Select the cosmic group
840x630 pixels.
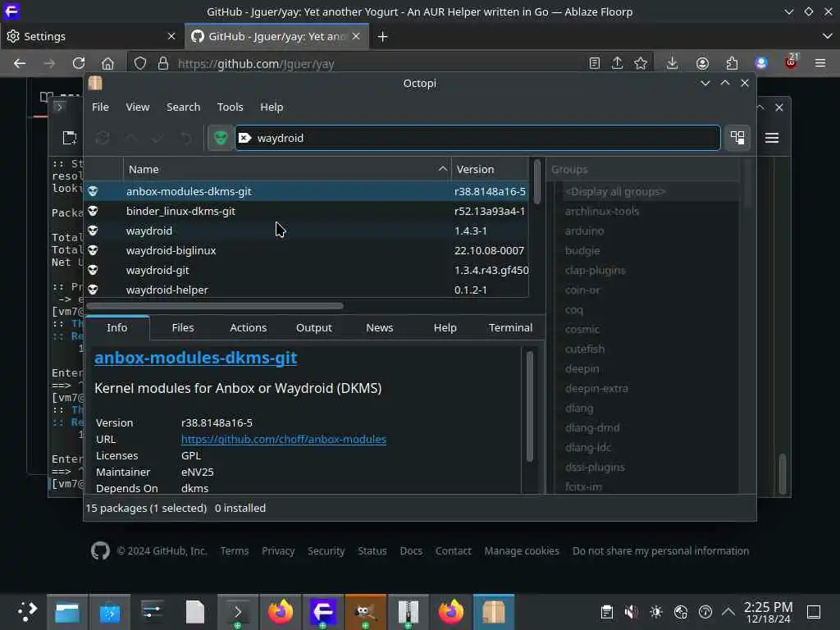pyautogui.click(x=582, y=330)
